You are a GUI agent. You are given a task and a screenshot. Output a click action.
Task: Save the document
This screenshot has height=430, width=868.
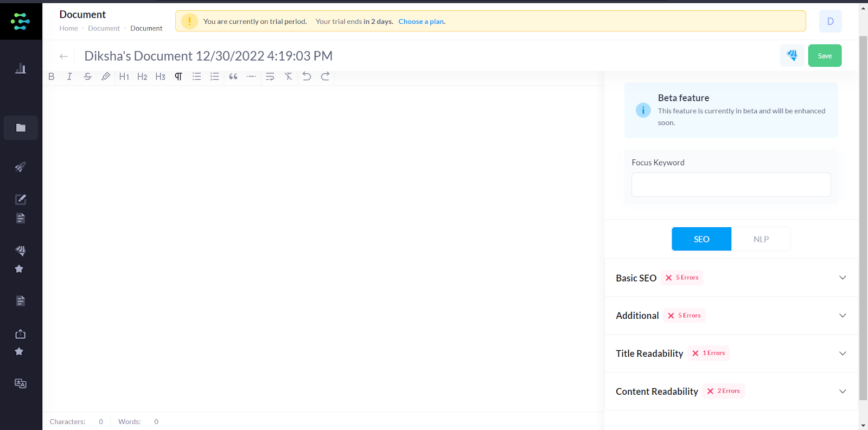coord(825,56)
